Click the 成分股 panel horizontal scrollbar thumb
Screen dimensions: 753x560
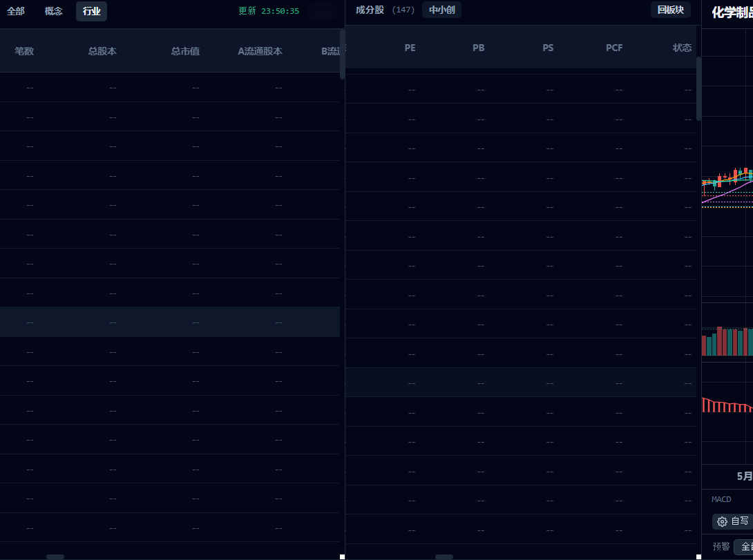click(x=444, y=557)
